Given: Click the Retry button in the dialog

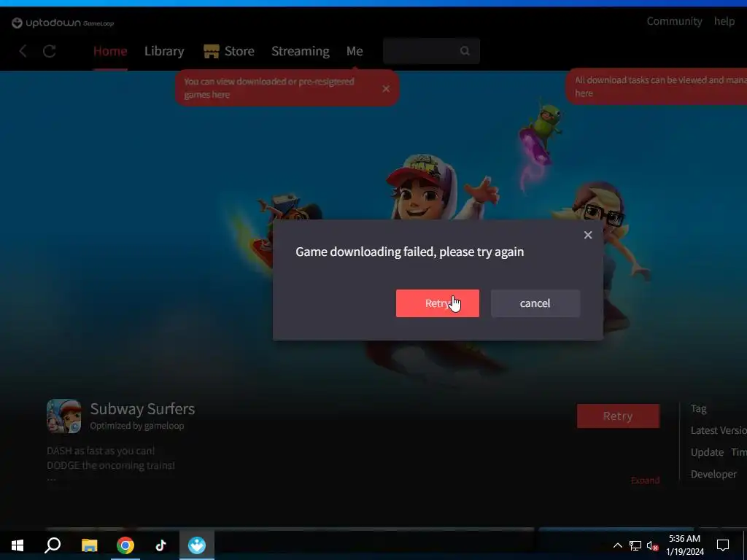Looking at the screenshot, I should click(438, 303).
